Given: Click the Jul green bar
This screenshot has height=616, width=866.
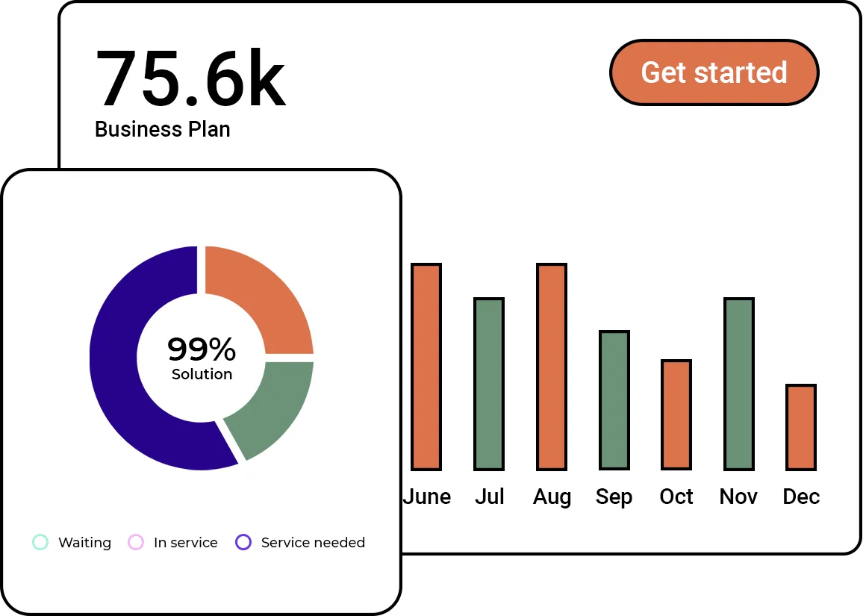Looking at the screenshot, I should tap(489, 383).
